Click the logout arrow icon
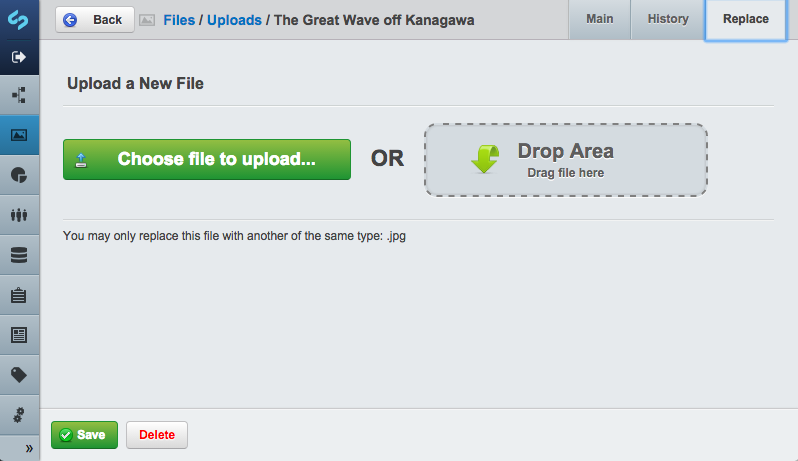 (18, 56)
